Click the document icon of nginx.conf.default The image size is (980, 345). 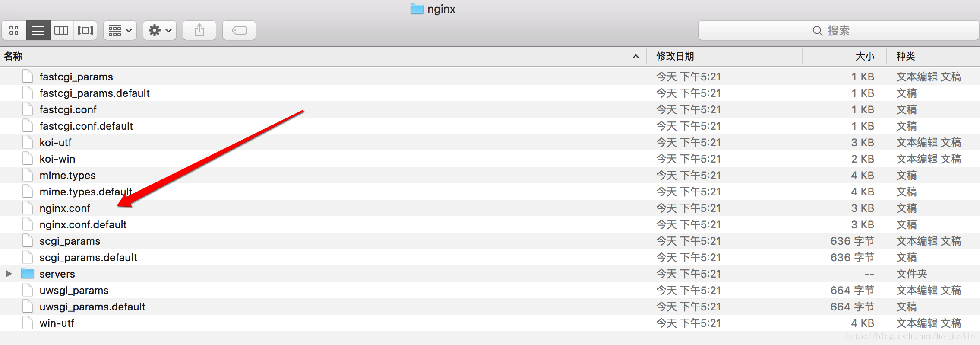(x=28, y=224)
